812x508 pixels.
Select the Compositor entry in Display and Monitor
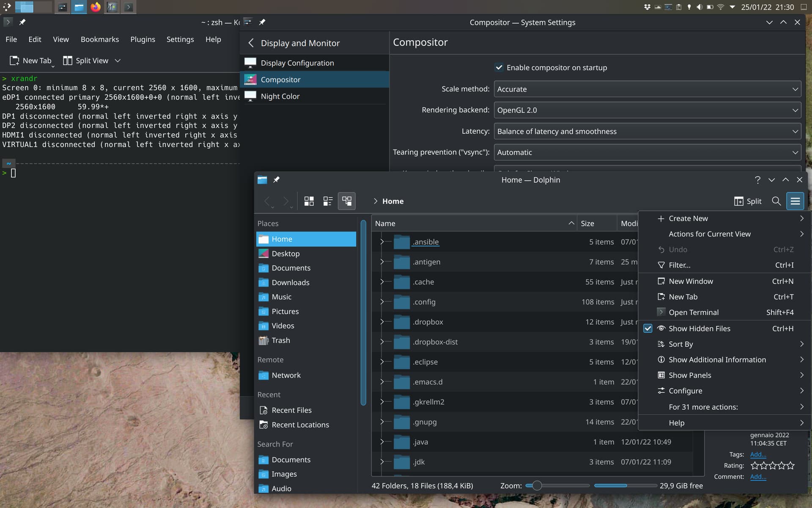coord(281,80)
